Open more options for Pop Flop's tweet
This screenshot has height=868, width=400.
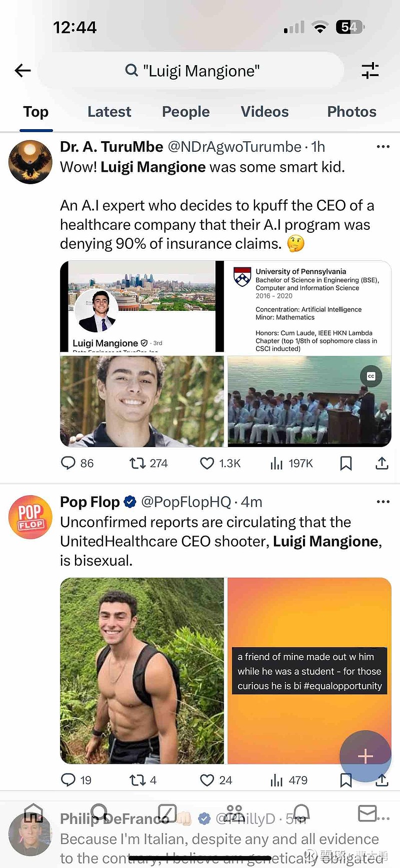coord(383,501)
